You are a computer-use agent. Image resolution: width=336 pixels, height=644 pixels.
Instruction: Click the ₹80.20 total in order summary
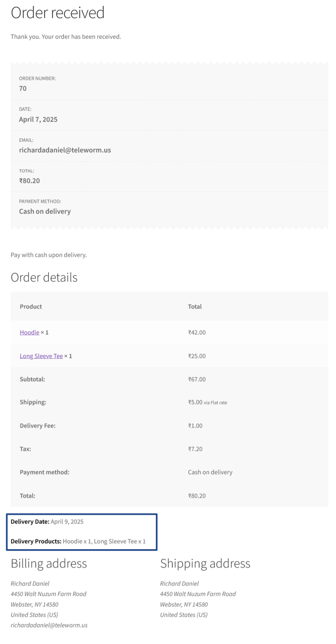point(29,181)
